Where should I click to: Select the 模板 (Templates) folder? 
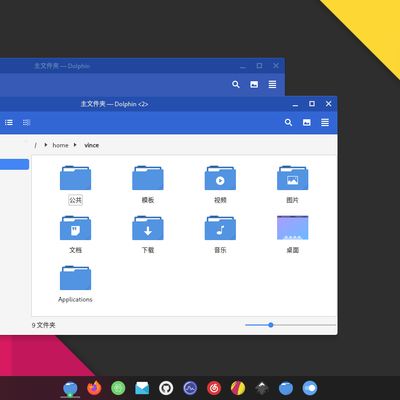(x=148, y=185)
